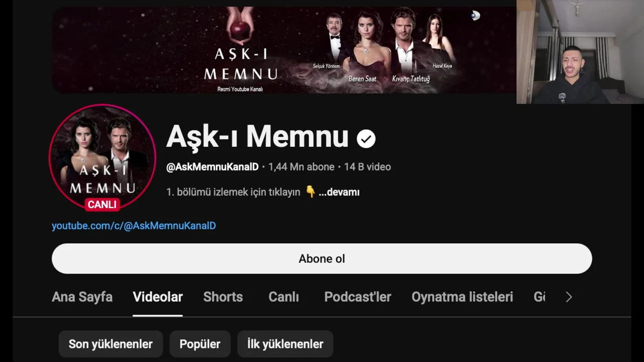Expand channel description via ...devamı
Viewport: 644px width, 362px height.
339,192
